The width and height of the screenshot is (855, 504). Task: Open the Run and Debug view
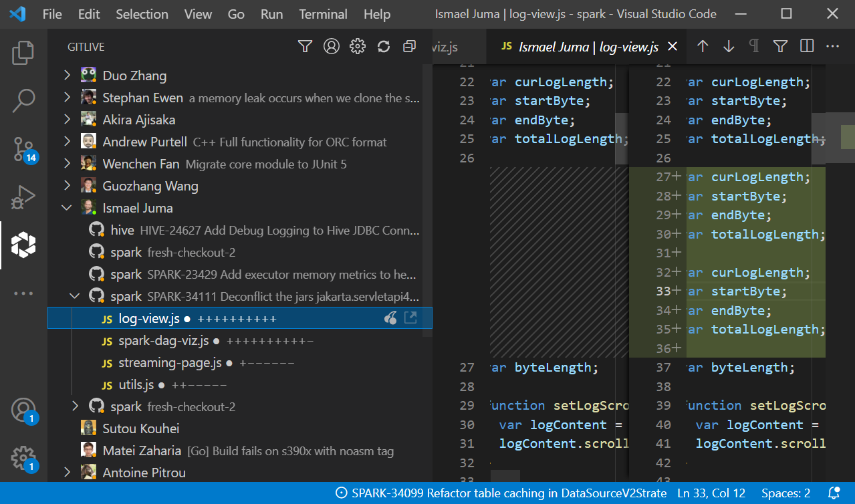coord(23,199)
